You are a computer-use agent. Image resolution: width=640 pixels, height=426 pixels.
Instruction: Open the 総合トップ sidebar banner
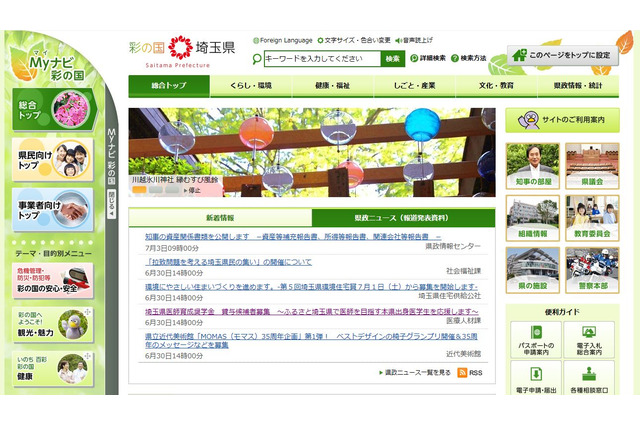coord(55,109)
